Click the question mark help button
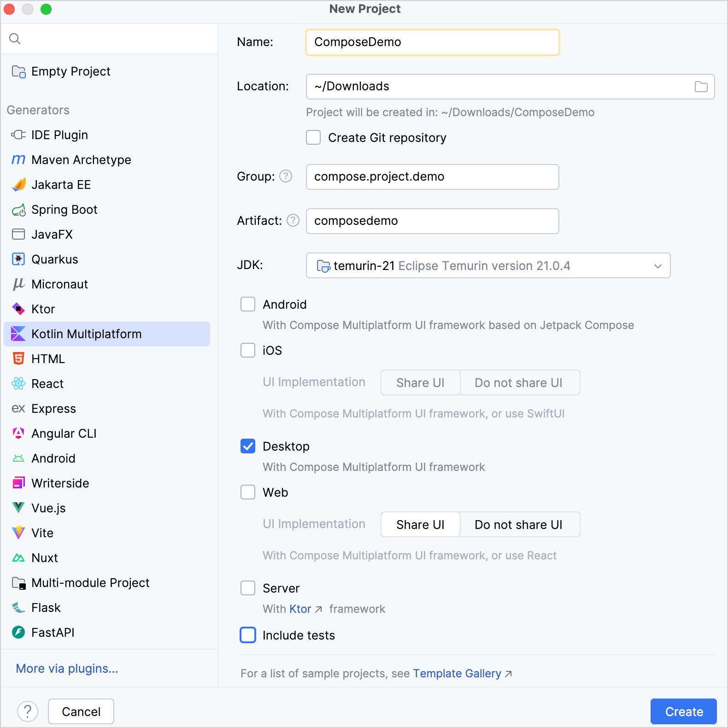 pyautogui.click(x=28, y=711)
